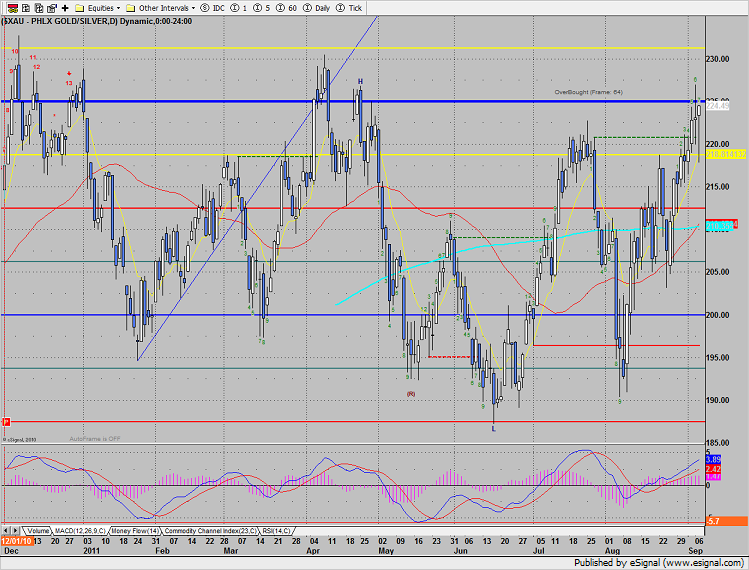This screenshot has width=749, height=570.
Task: Click the blue H high marker
Action: 360,82
